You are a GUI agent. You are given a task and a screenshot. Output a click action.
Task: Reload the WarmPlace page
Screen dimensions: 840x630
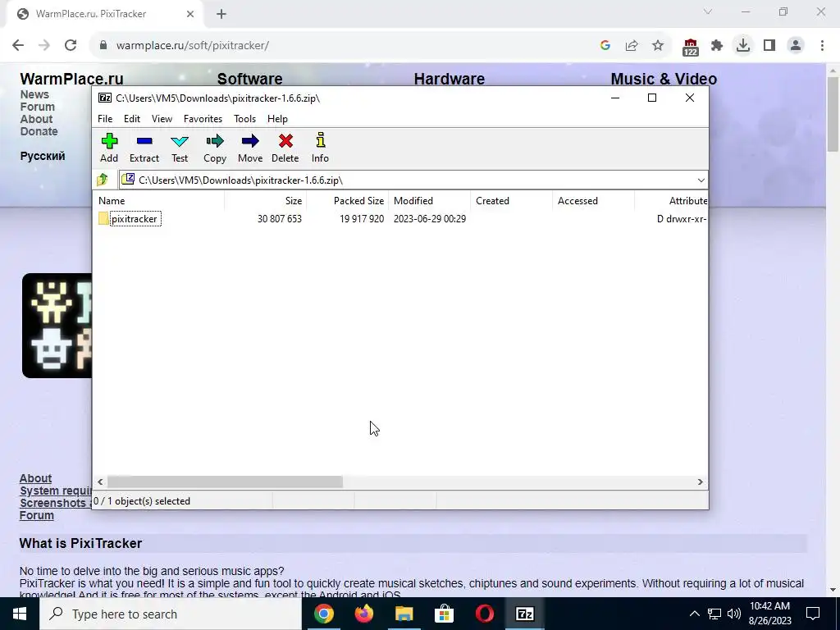(71, 46)
